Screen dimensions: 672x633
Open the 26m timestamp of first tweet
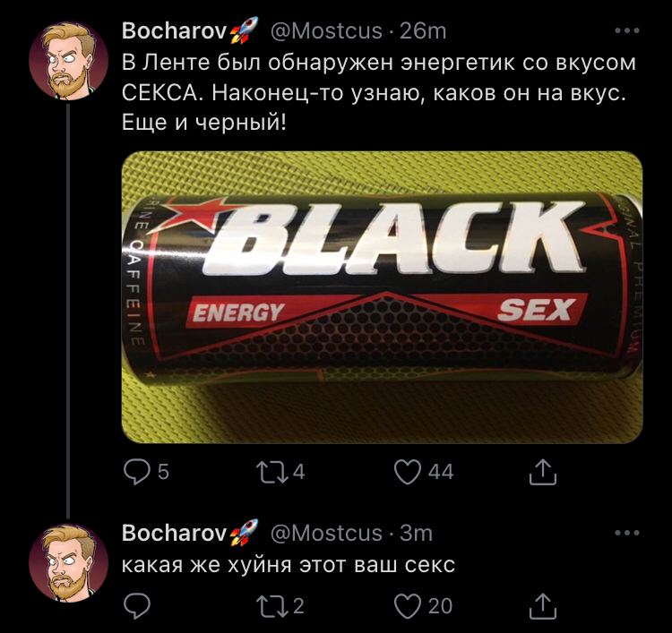click(423, 30)
